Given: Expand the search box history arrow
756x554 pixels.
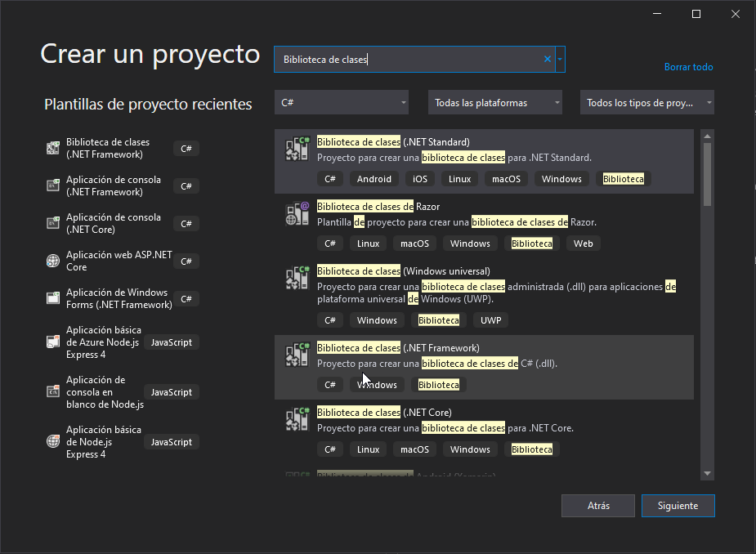Looking at the screenshot, I should 560,58.
